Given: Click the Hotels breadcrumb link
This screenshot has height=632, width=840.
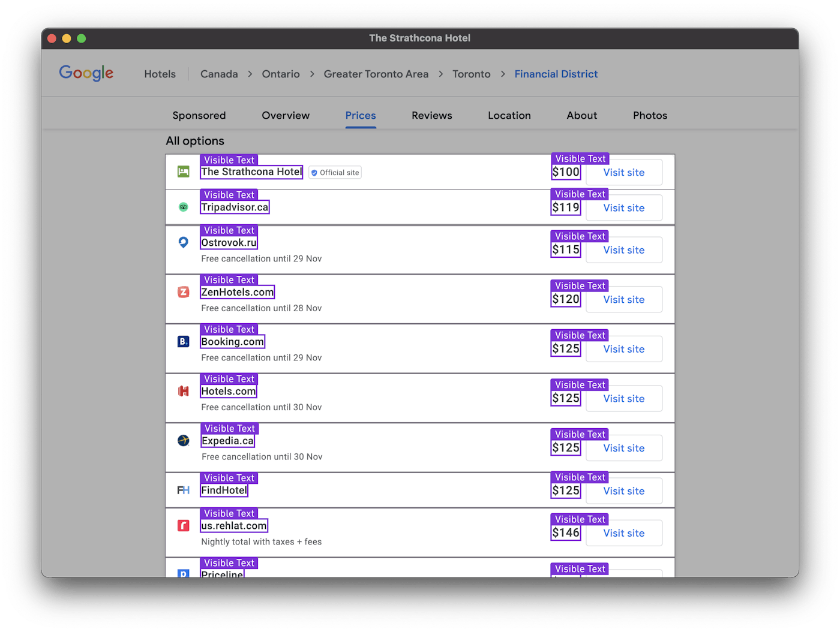Looking at the screenshot, I should [160, 74].
